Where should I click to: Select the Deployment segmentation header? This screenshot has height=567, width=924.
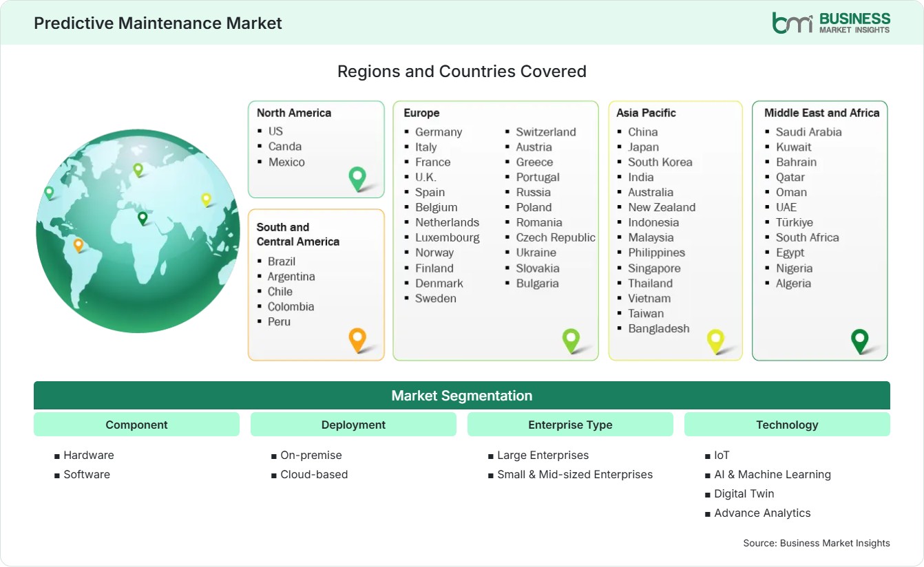coord(353,425)
